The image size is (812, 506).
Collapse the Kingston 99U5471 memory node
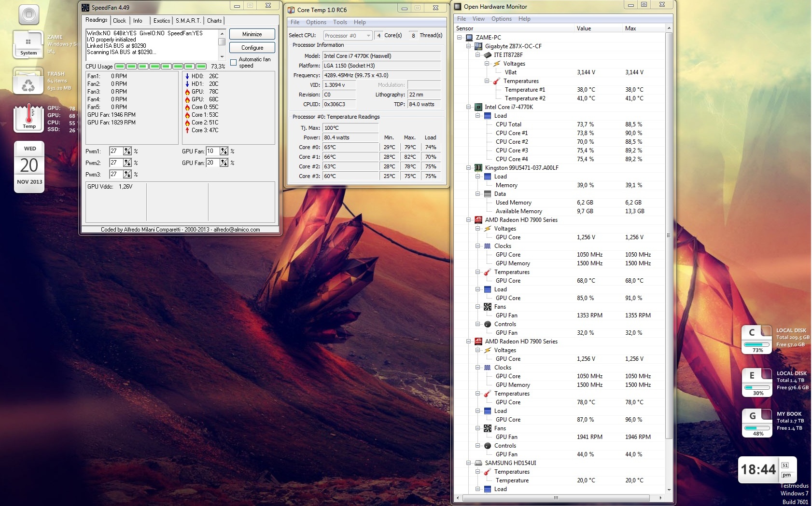[469, 168]
